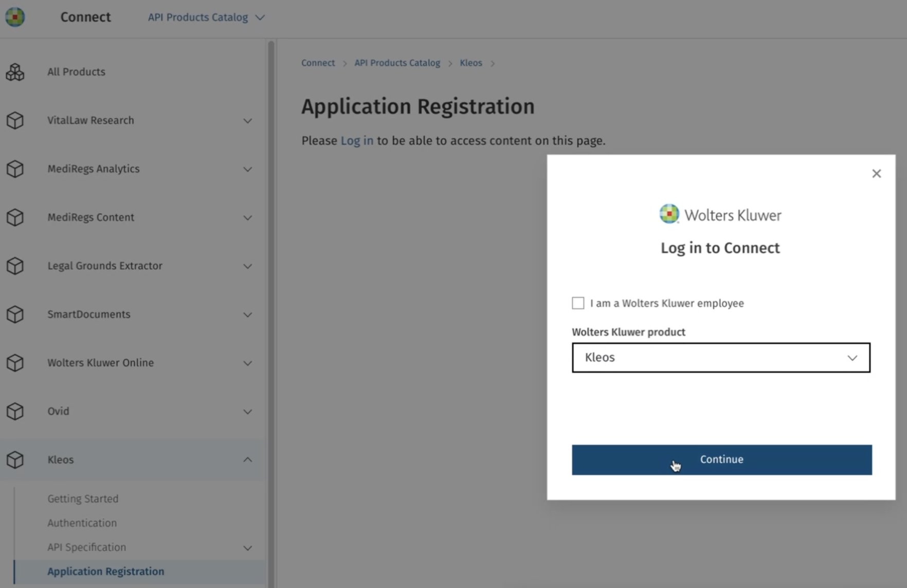Expand the VitalLaw Research section
907x588 pixels.
point(247,121)
